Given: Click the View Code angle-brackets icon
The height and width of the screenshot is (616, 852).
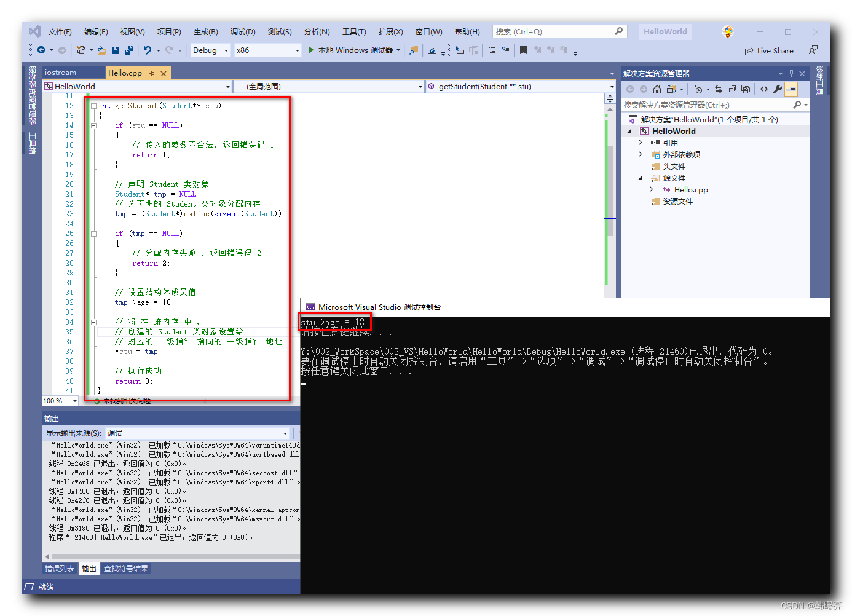Looking at the screenshot, I should pos(764,89).
